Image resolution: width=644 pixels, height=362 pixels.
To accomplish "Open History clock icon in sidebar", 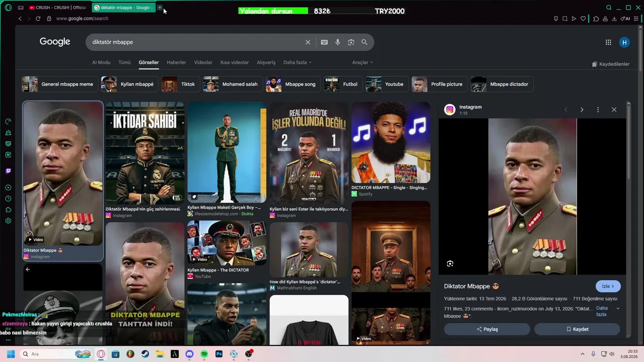I will coord(8,199).
